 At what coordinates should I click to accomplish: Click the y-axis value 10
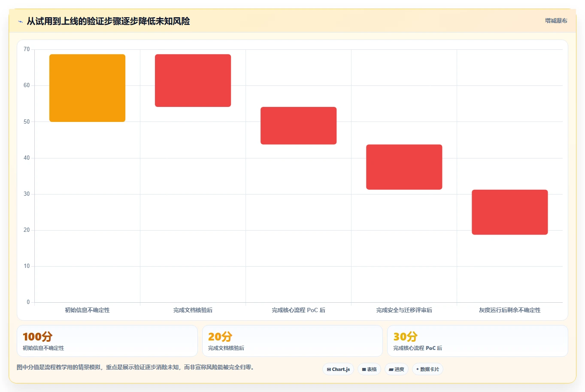click(27, 266)
